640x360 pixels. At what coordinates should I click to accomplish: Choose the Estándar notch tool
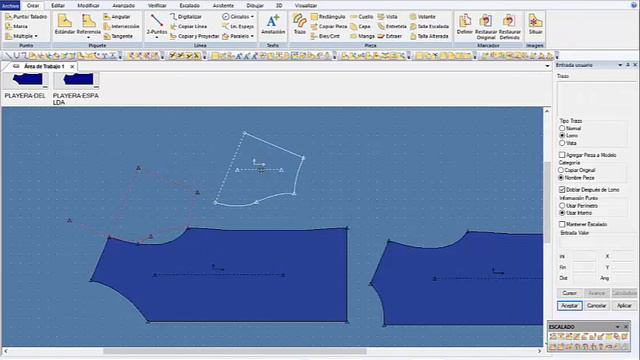click(65, 24)
